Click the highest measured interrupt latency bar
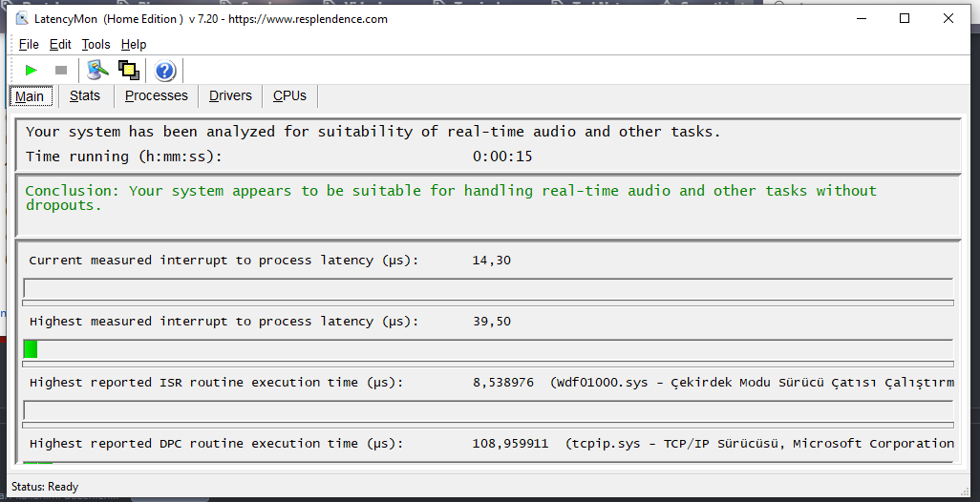Image resolution: width=980 pixels, height=502 pixels. coord(487,349)
